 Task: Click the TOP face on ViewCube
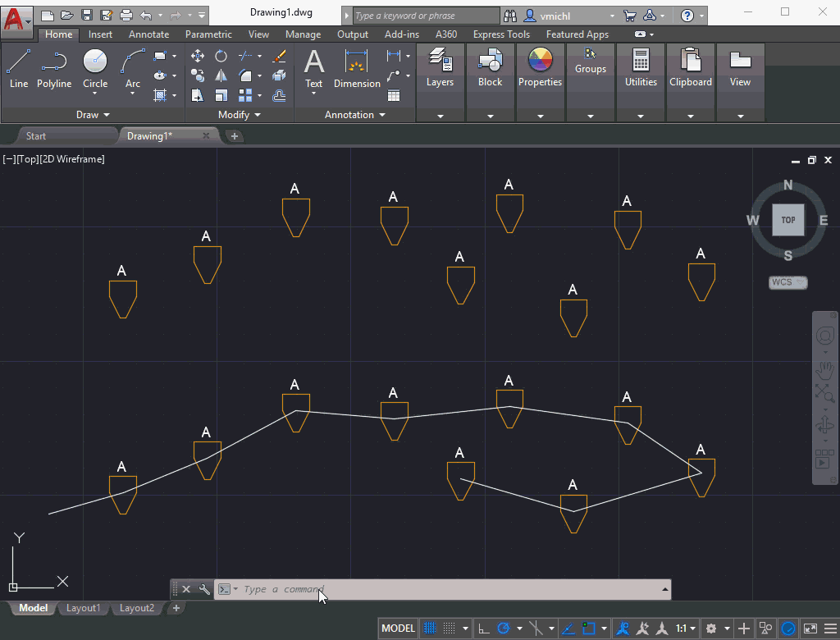(x=787, y=220)
